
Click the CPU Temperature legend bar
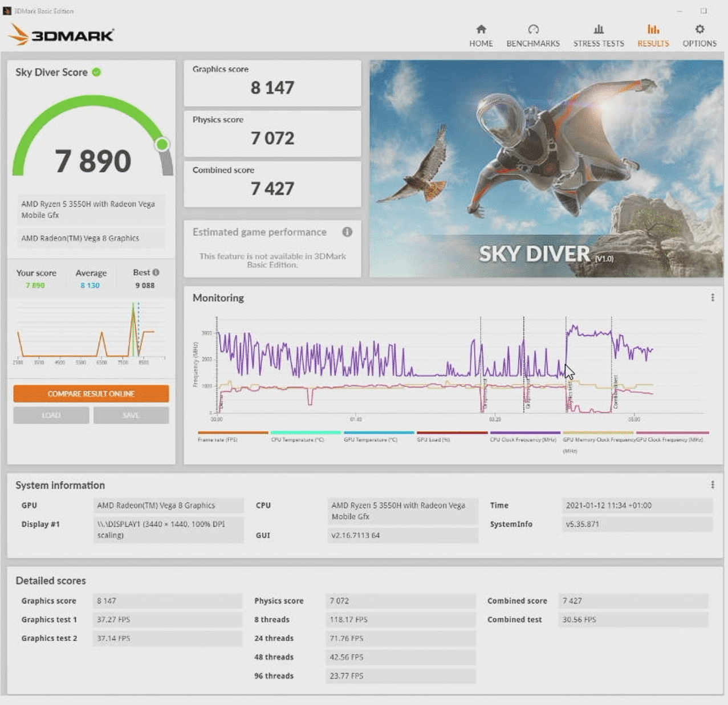(x=306, y=433)
